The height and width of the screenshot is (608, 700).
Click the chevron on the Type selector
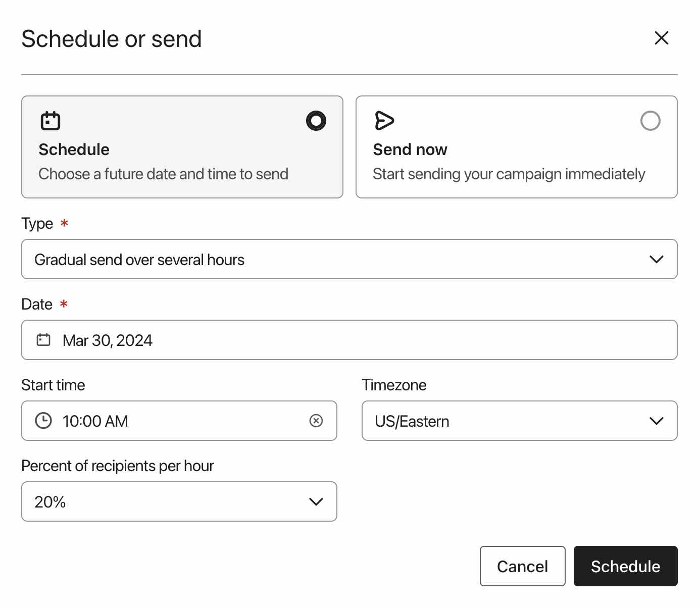click(656, 259)
